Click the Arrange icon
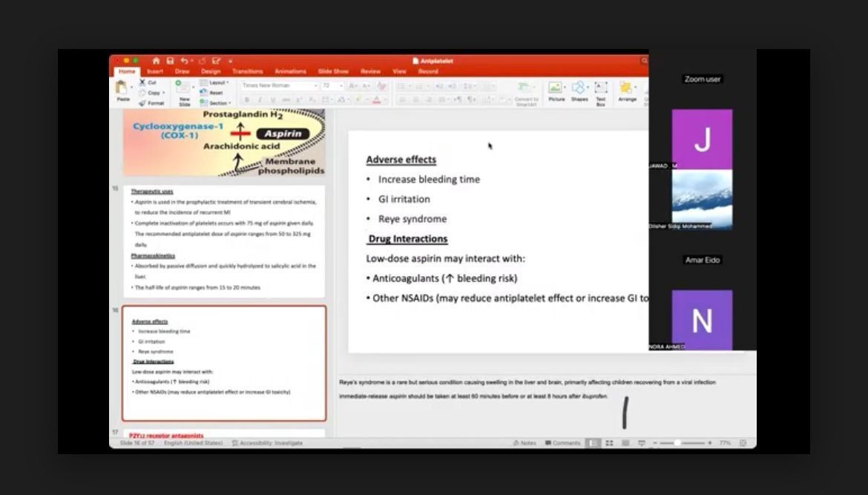Image resolution: width=868 pixels, height=495 pixels. tap(627, 91)
